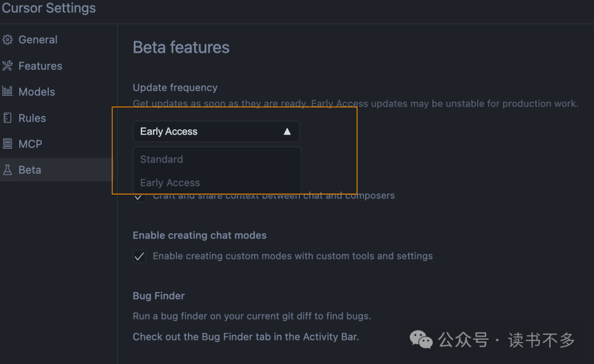Open the Update frequency dropdown

(x=216, y=131)
